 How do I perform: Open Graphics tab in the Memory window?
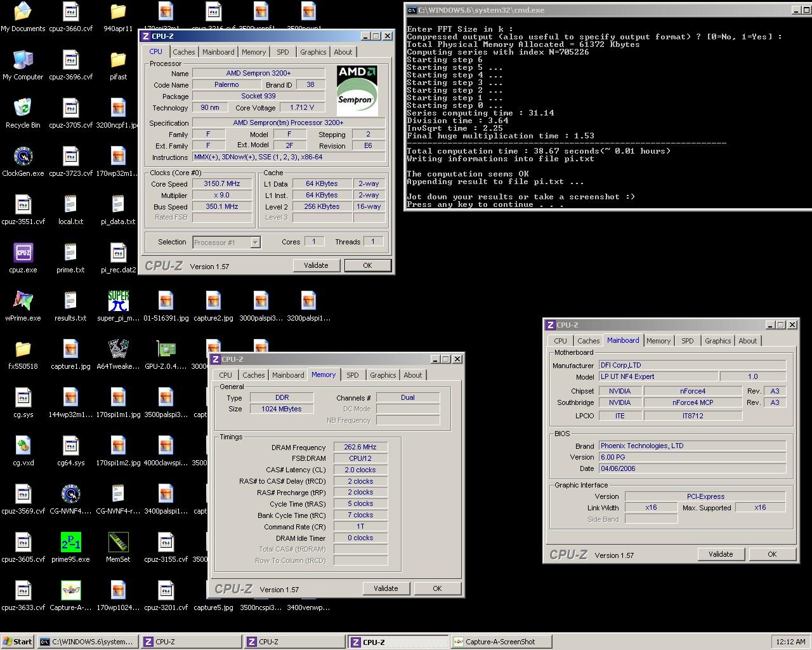click(x=383, y=375)
